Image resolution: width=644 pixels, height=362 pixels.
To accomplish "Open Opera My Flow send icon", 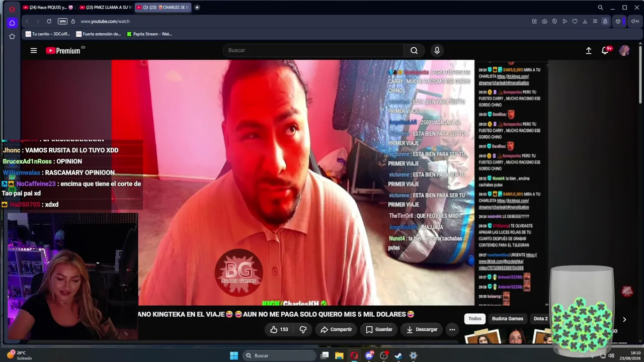I will click(x=565, y=21).
